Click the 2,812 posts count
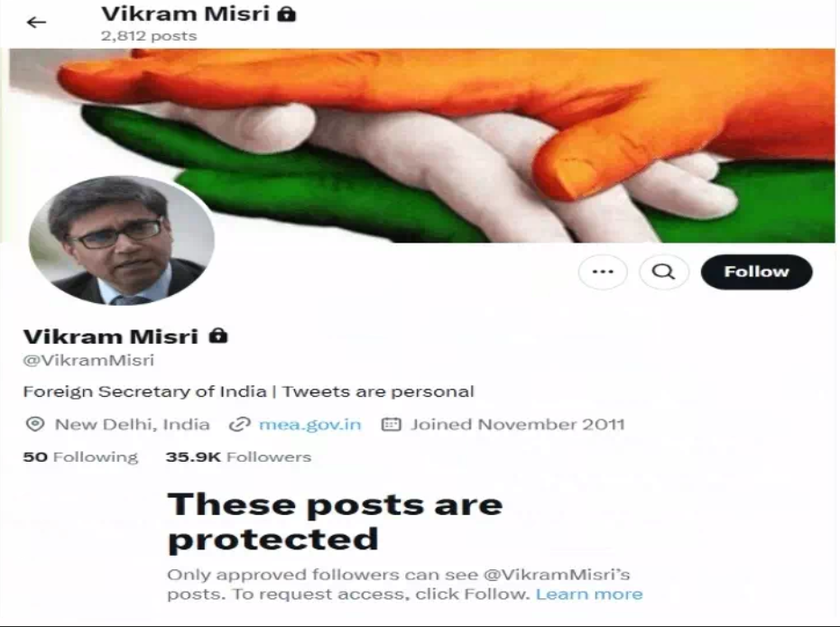The image size is (840, 627). [x=149, y=36]
